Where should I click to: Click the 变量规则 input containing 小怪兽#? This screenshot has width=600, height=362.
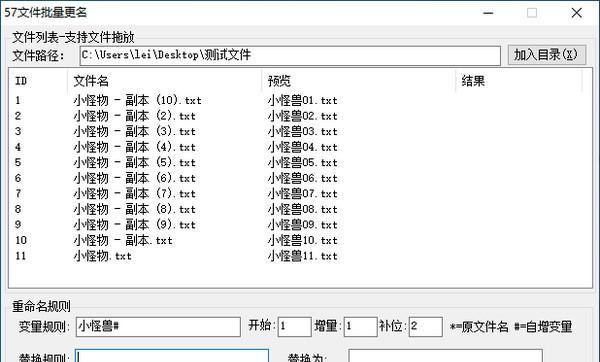158,327
